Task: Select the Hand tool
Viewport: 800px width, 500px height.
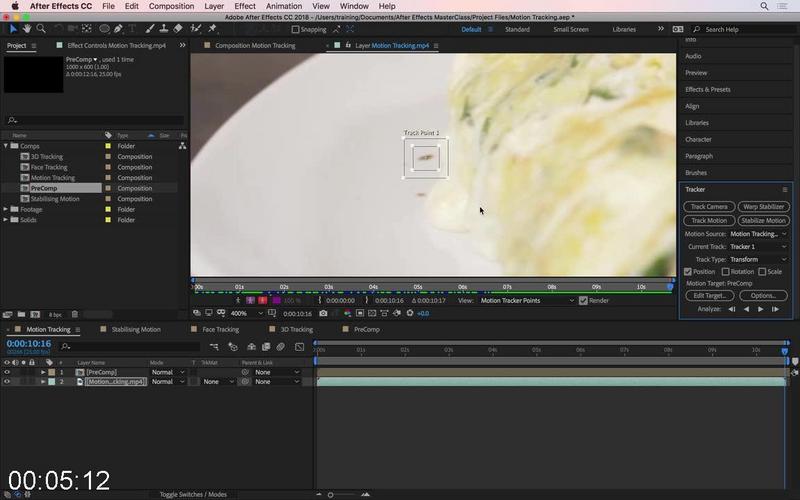Action: tap(27, 29)
